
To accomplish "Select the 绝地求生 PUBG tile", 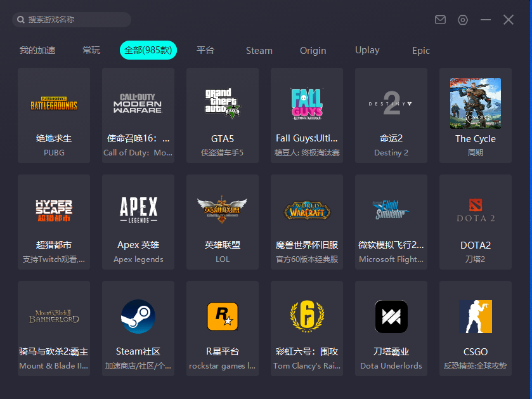I will click(53, 103).
